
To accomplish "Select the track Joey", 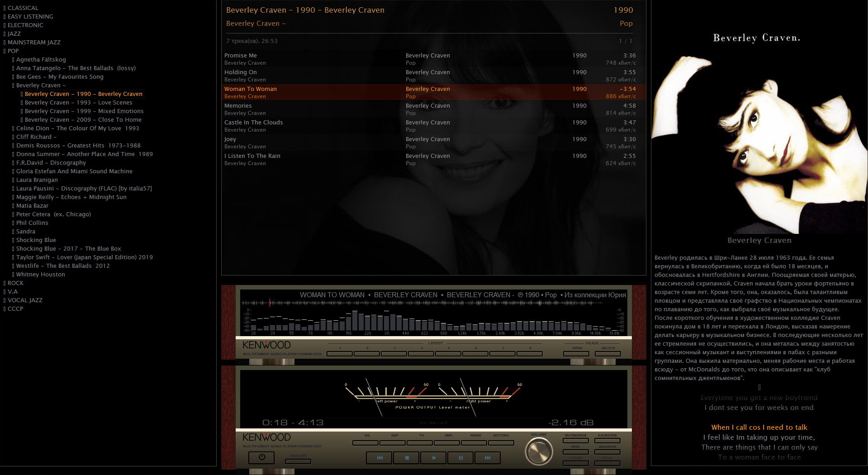I will (x=433, y=143).
